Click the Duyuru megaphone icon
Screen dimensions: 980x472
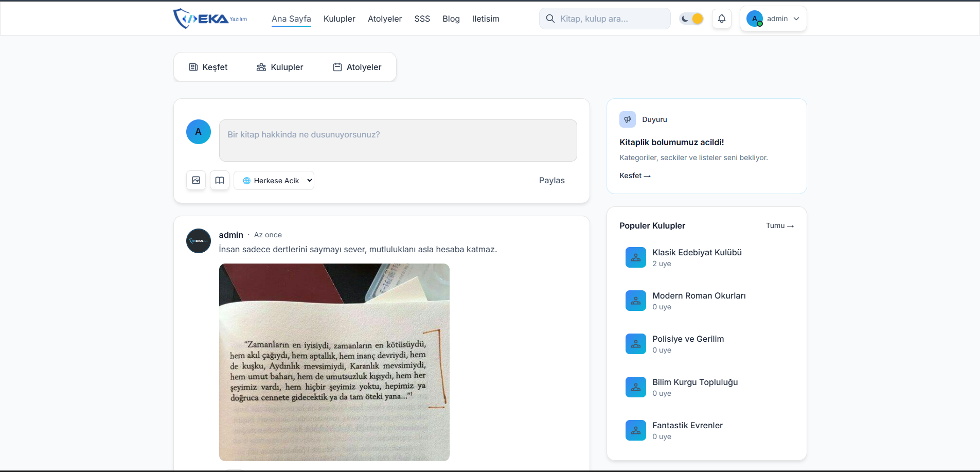tap(628, 119)
